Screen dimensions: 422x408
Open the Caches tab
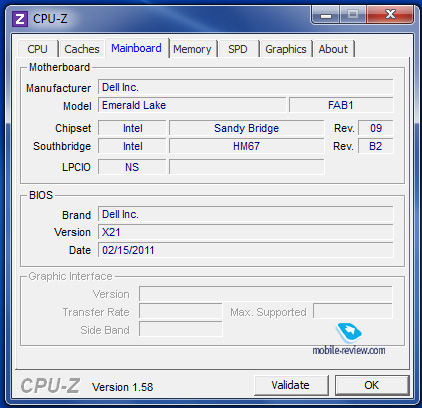pyautogui.click(x=82, y=49)
